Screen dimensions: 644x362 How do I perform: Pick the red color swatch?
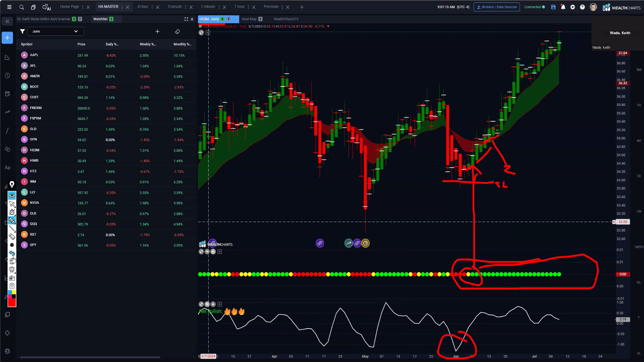click(12, 303)
